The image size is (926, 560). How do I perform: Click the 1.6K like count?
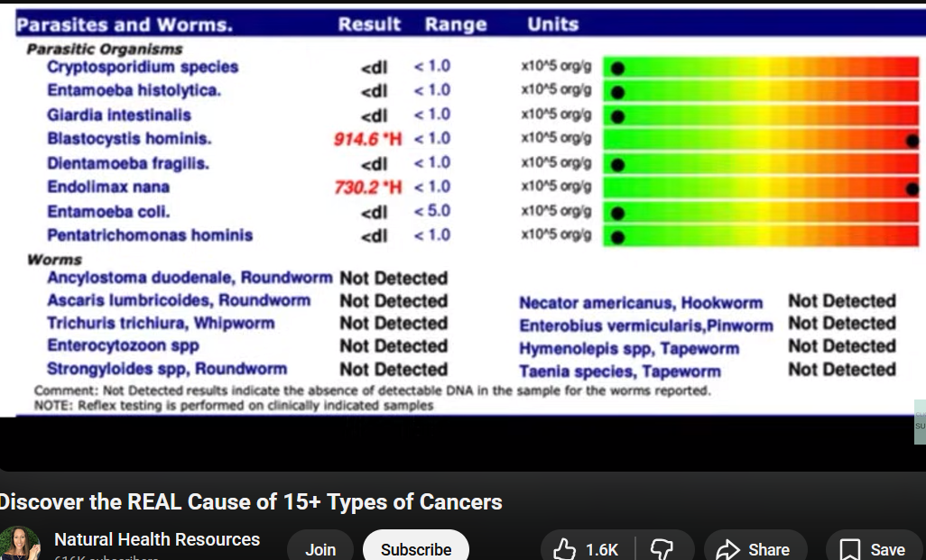pos(602,549)
